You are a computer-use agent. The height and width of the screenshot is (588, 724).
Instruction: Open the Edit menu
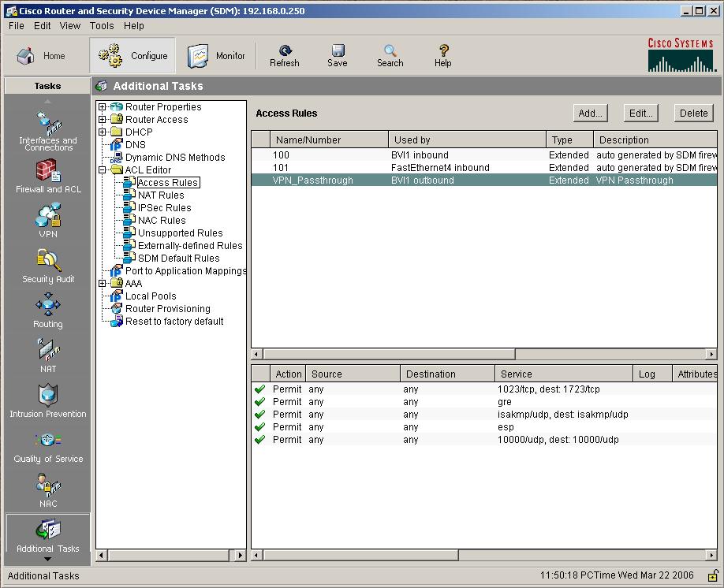[42, 26]
